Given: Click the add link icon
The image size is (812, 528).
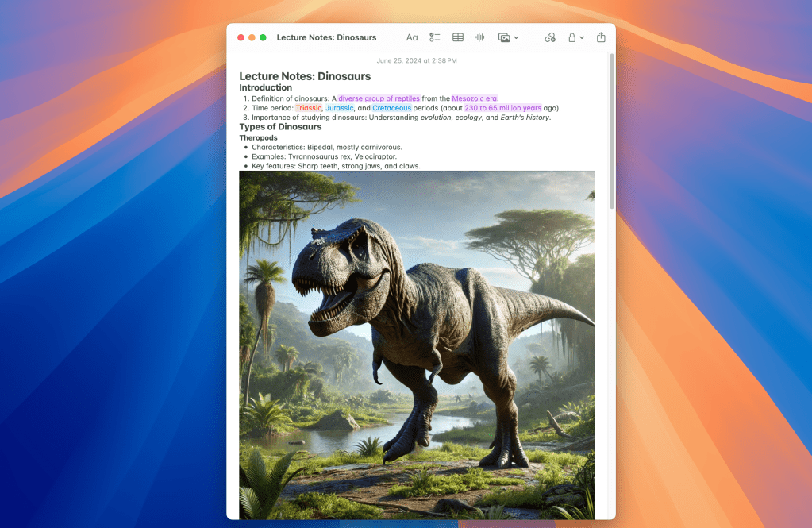Looking at the screenshot, I should pyautogui.click(x=550, y=37).
